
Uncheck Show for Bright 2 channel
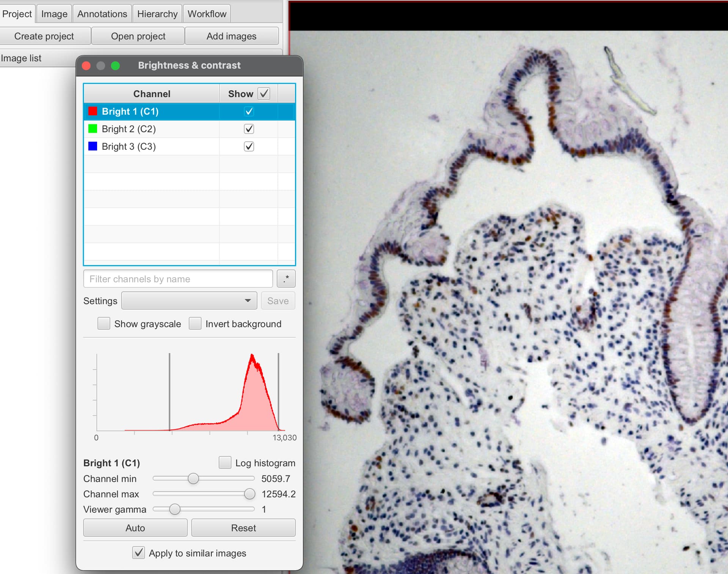(249, 129)
